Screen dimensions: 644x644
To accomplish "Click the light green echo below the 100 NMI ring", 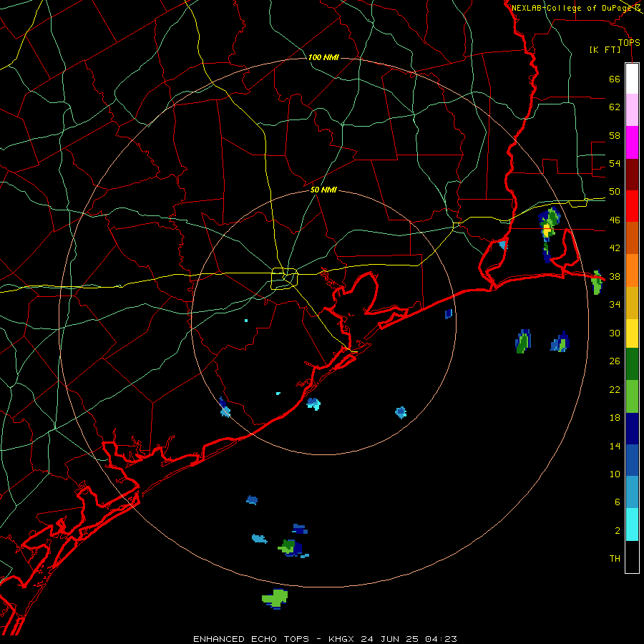I will (275, 598).
